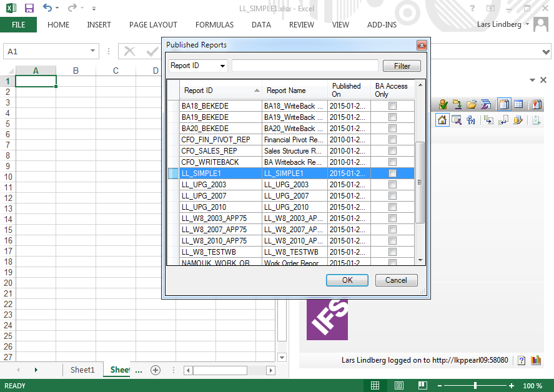Click the open folder icon in the task pane
Screen dimensions: 554x392
[x=472, y=104]
